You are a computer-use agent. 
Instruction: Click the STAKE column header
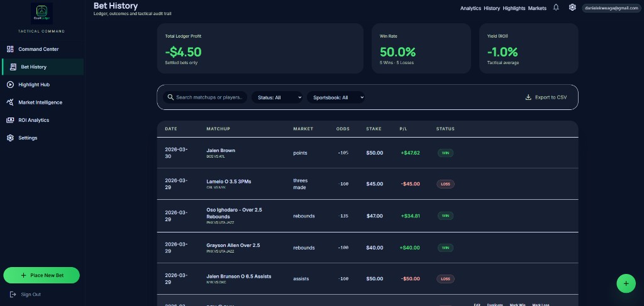(x=374, y=129)
